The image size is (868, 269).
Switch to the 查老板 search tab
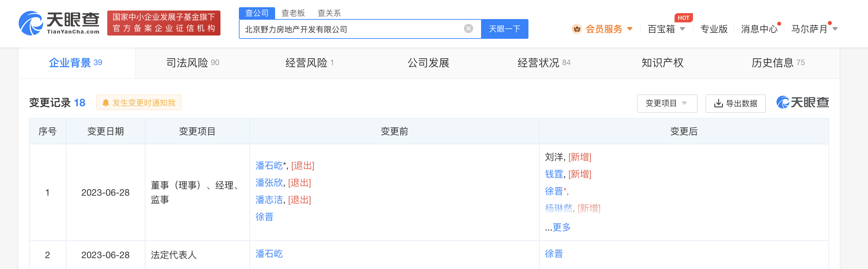point(293,13)
